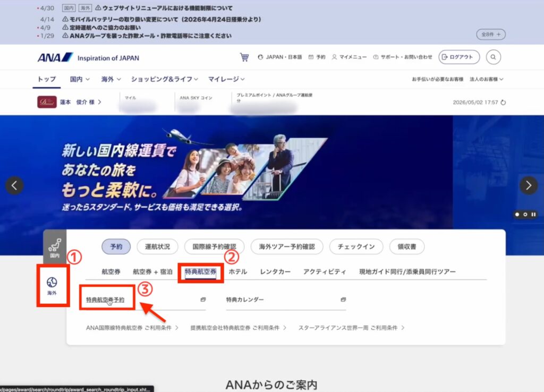This screenshot has height=392, width=544.
Task: Select the 予約 pill button
Action: tap(116, 246)
